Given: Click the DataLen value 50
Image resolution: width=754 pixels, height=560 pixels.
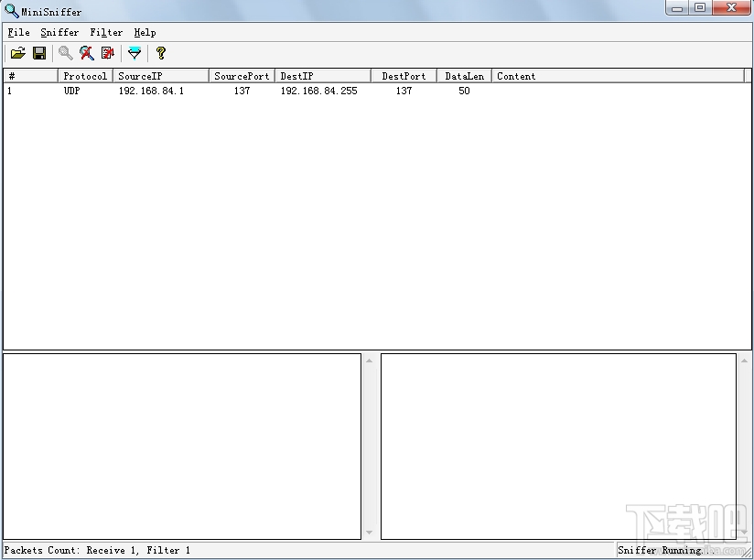Looking at the screenshot, I should [x=464, y=91].
